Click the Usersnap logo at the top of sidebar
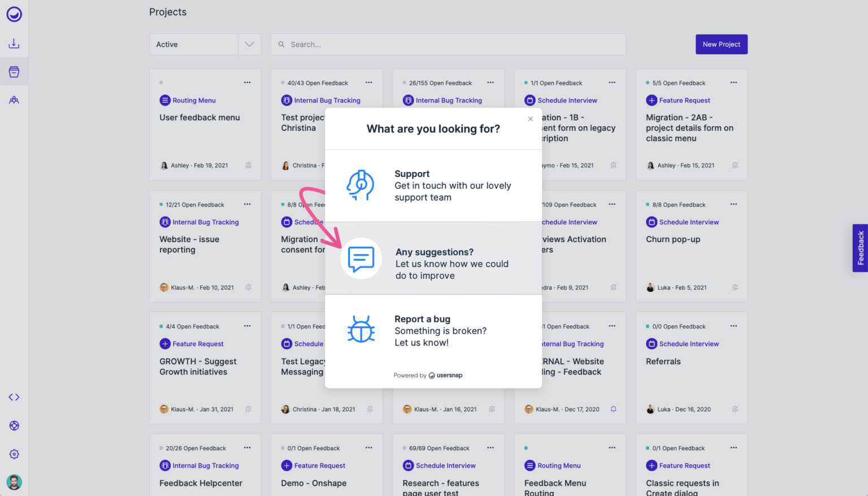The image size is (868, 496). coord(14,14)
